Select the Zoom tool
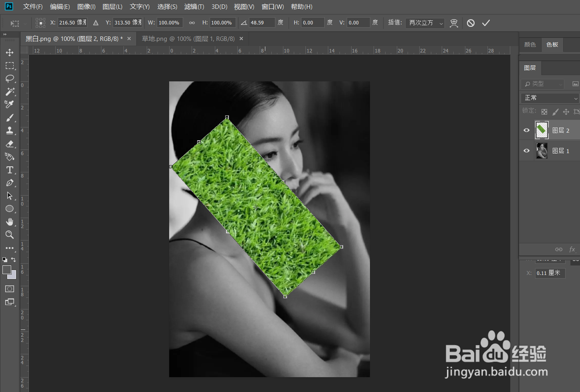The height and width of the screenshot is (392, 580). point(10,235)
